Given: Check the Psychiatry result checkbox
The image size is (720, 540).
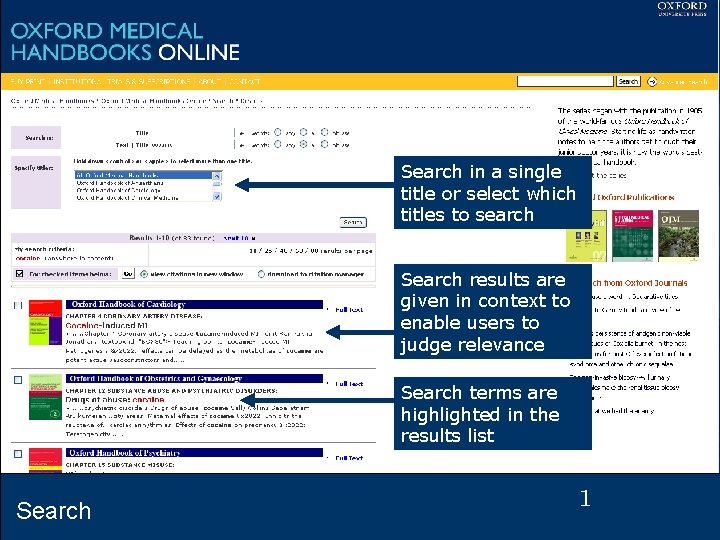Looking at the screenshot, I should coord(18,454).
